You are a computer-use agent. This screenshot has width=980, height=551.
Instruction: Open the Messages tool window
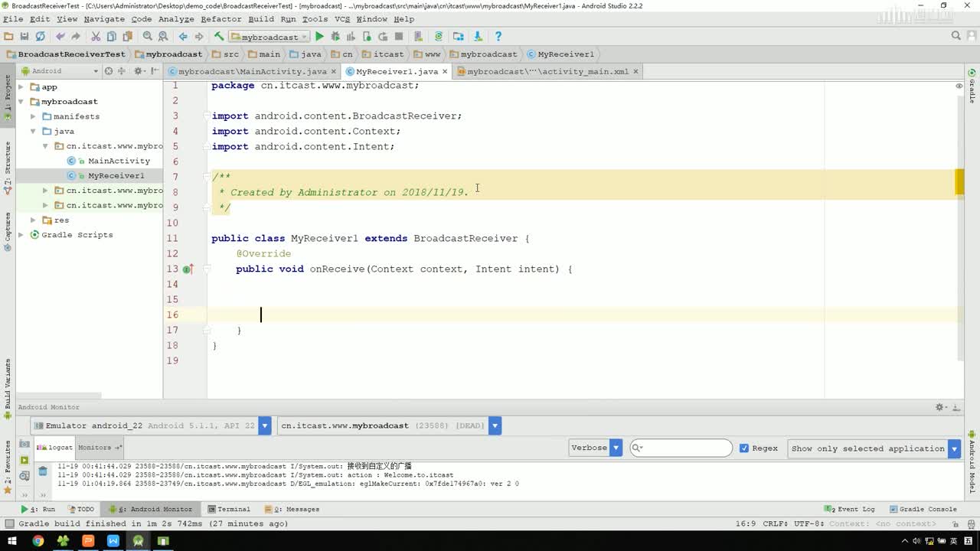(292, 509)
